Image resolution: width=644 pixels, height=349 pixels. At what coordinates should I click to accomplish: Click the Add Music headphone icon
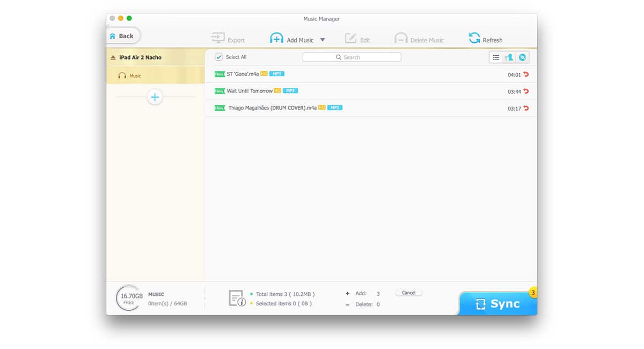[276, 39]
